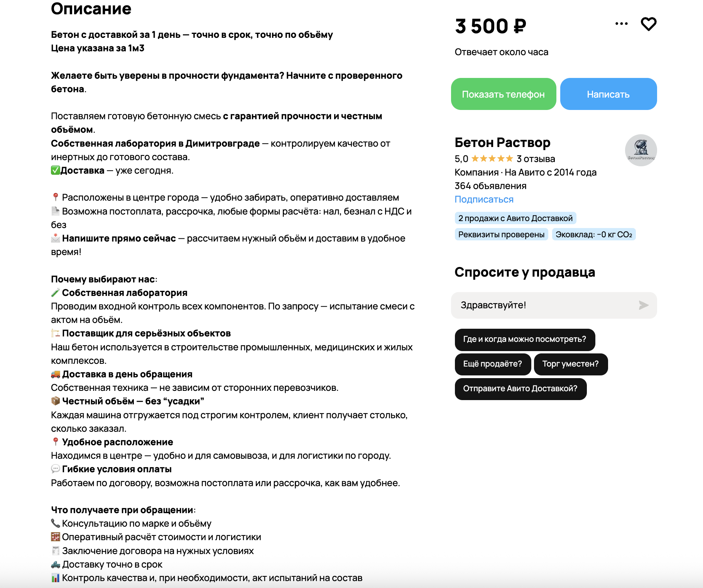Click the blue Написать button
Viewport: 703px width, 588px height.
tap(608, 94)
